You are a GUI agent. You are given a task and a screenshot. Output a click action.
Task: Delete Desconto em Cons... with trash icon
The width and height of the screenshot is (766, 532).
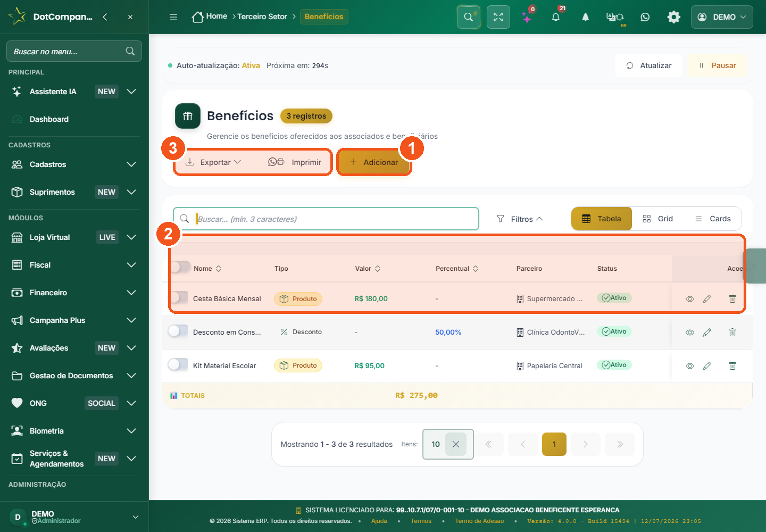[732, 332]
